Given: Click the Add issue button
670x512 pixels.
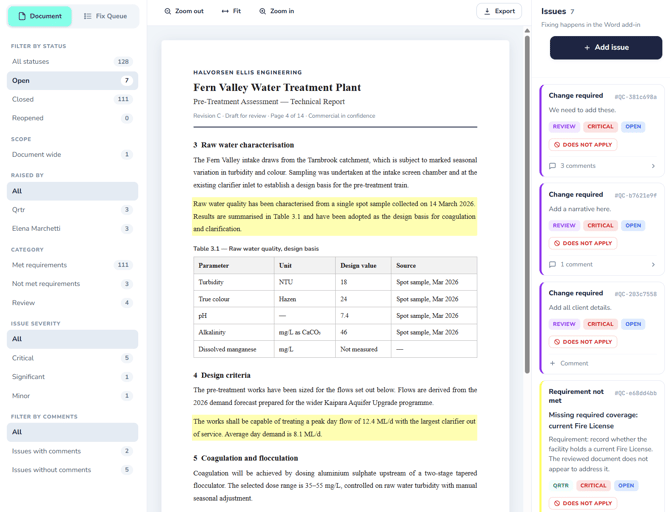Looking at the screenshot, I should tap(606, 47).
